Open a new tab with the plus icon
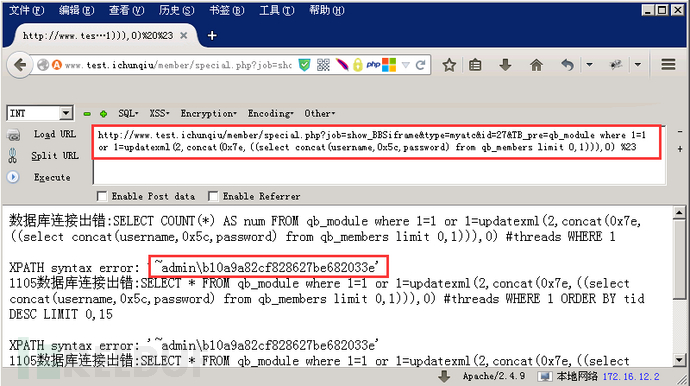The height and width of the screenshot is (386, 690). pyautogui.click(x=212, y=35)
